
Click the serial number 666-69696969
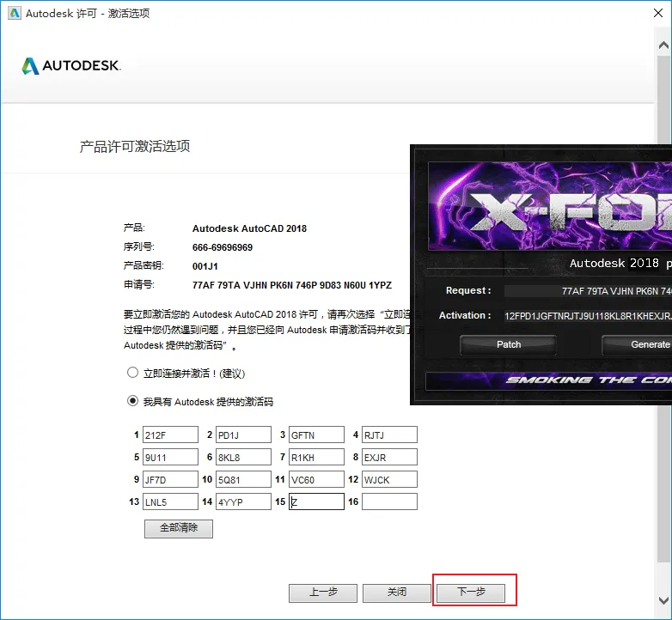coord(223,247)
